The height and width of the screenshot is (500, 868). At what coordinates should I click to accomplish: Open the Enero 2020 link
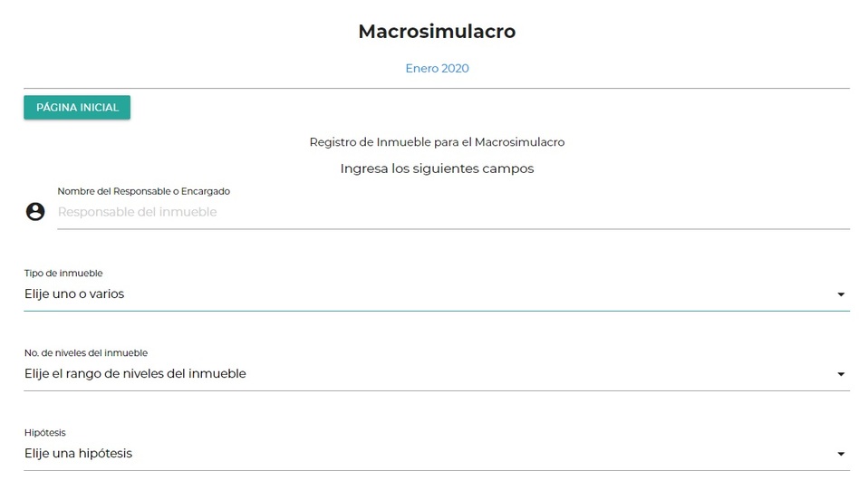pyautogui.click(x=437, y=68)
